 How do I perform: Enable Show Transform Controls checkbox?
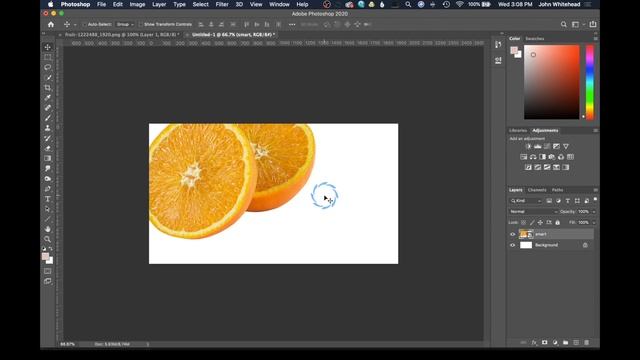140,24
